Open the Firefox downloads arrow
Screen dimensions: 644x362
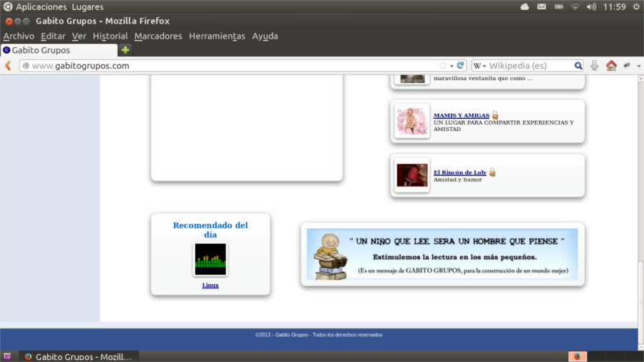[x=595, y=66]
